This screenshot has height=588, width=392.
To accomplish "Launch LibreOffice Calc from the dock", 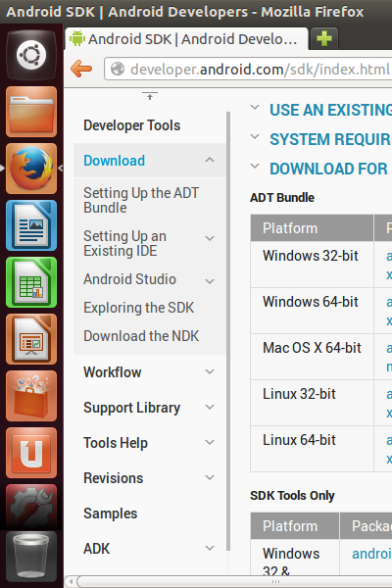I will coord(31,282).
